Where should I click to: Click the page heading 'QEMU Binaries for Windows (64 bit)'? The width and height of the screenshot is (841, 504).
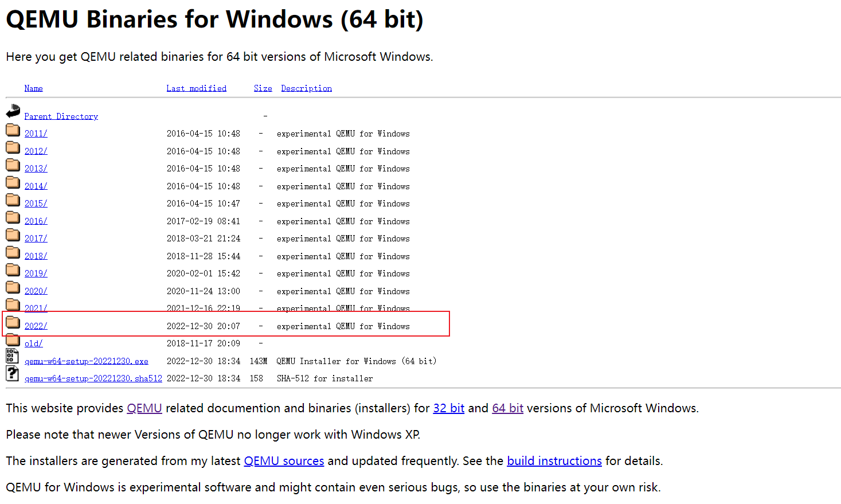click(215, 19)
